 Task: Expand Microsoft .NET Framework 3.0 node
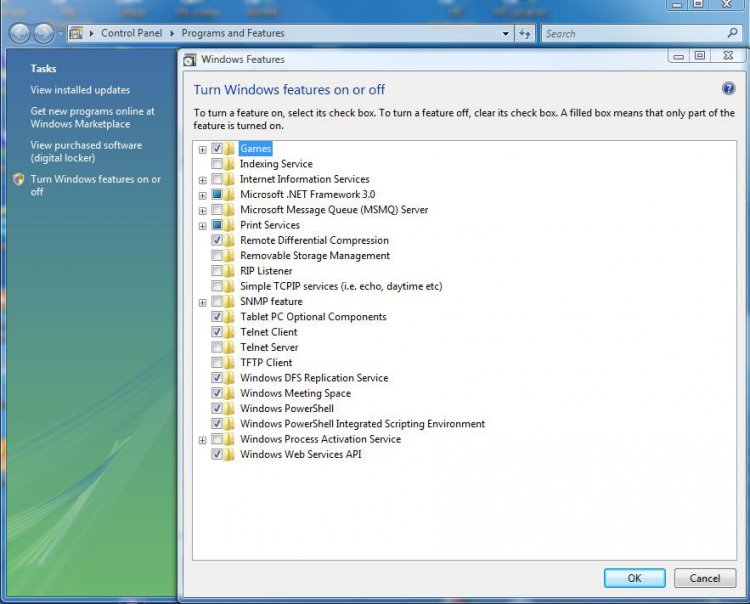pyautogui.click(x=202, y=196)
